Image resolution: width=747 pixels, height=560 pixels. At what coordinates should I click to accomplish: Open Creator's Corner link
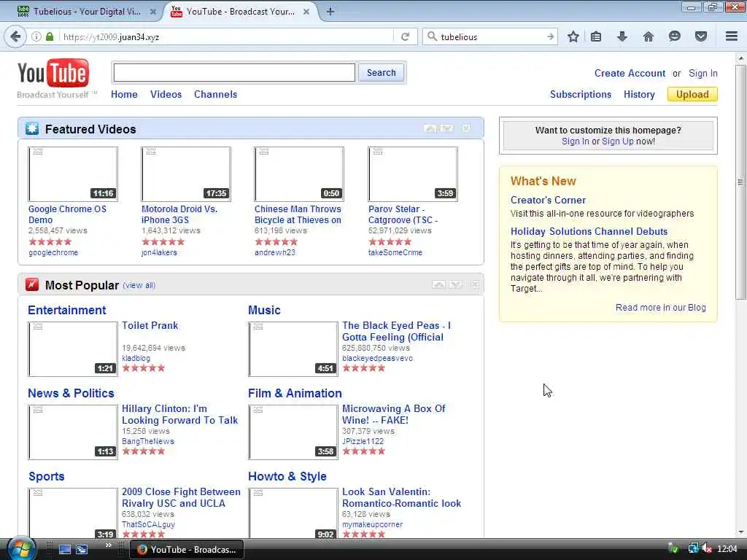pyautogui.click(x=548, y=200)
